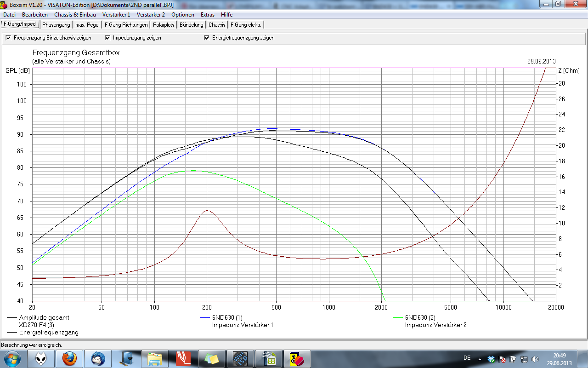This screenshot has height=368, width=588.
Task: Toggle Impedanzgang zeigen checkbox
Action: point(108,38)
